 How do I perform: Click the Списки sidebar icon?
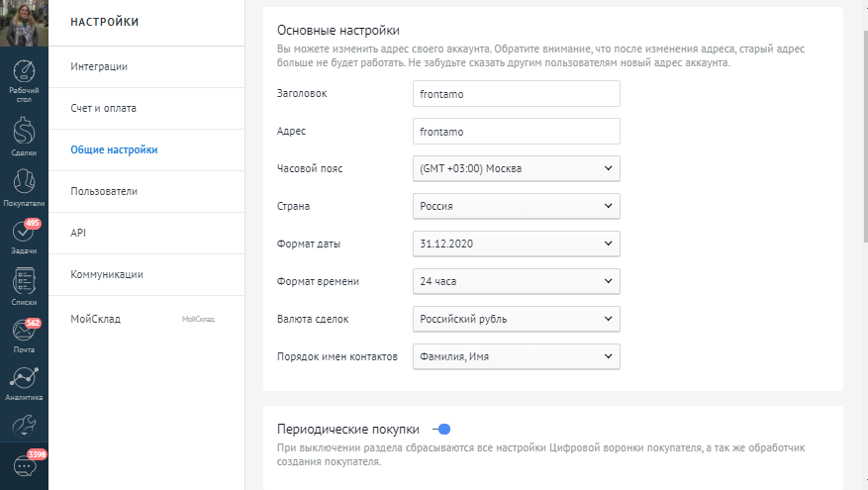click(24, 285)
